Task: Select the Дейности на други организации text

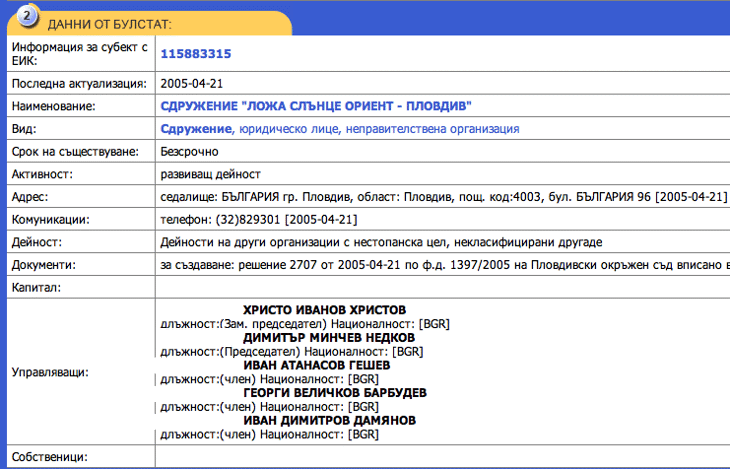Action: [x=381, y=243]
